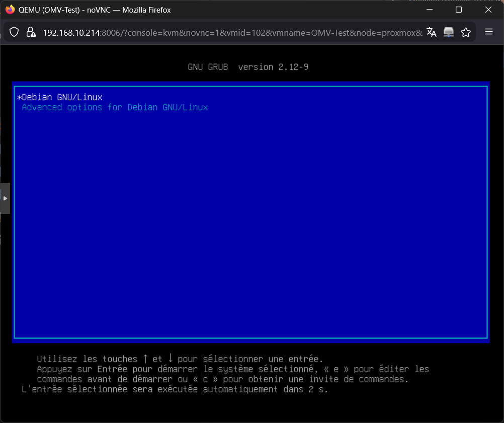Click the connection security lock icon
Image resolution: width=504 pixels, height=423 pixels.
pyautogui.click(x=31, y=32)
